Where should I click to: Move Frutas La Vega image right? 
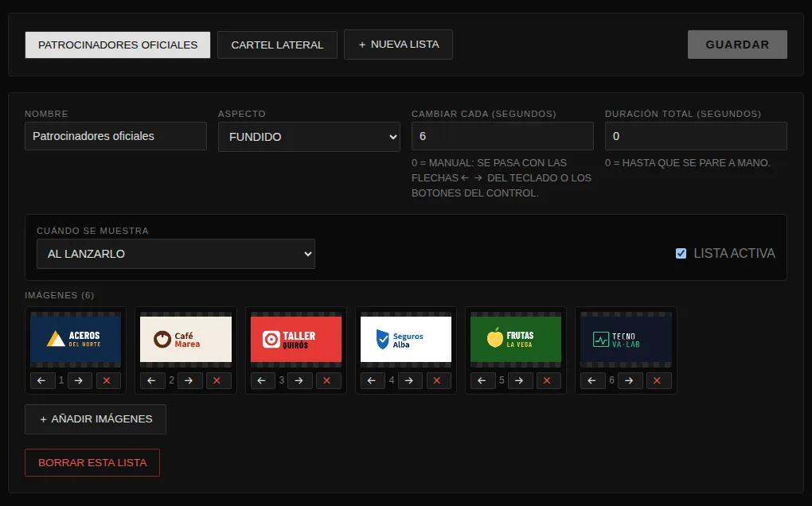click(x=520, y=381)
